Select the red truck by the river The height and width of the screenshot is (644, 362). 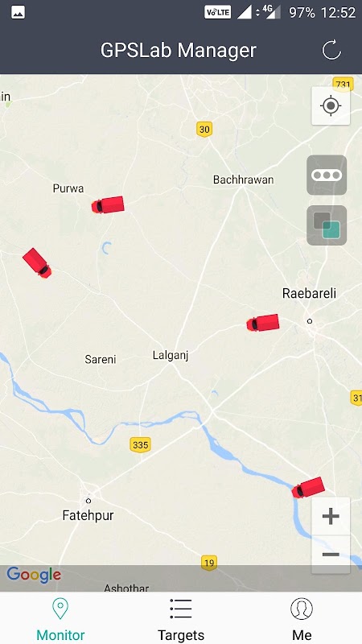(x=308, y=488)
